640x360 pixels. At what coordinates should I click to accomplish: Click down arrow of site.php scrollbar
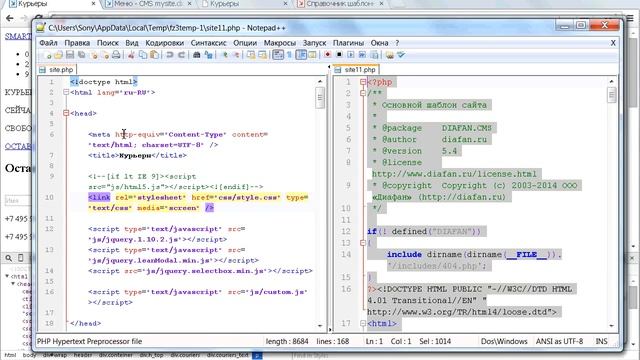(320, 326)
